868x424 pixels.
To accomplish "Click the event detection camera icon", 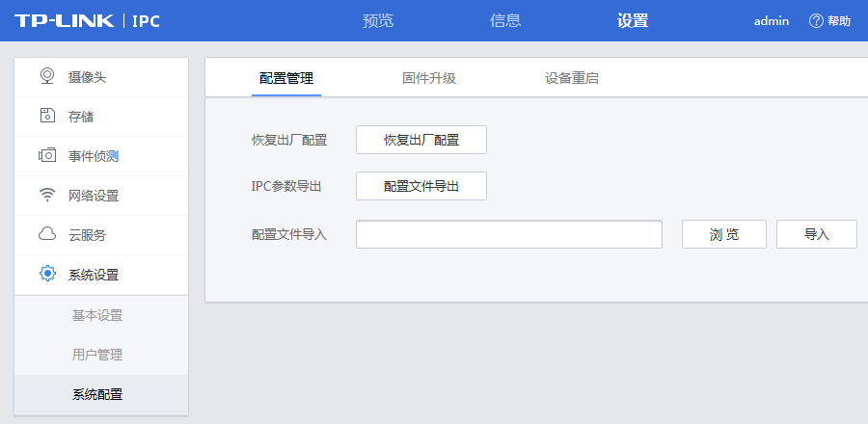I will [x=46, y=155].
